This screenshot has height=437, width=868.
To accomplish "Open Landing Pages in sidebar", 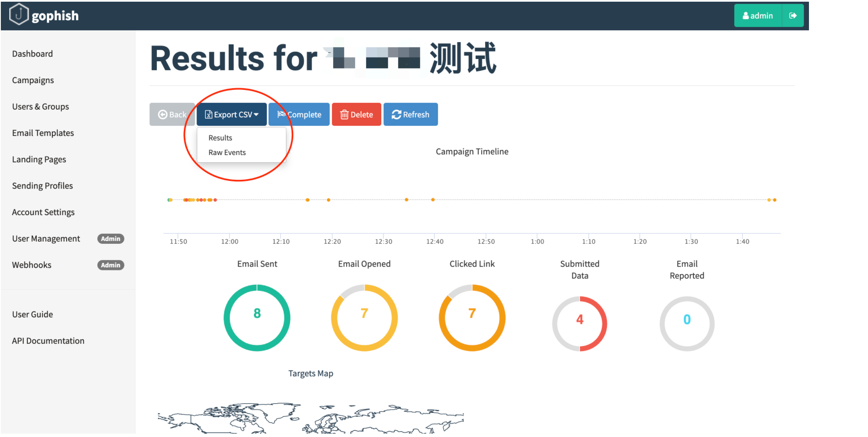I will click(x=39, y=159).
